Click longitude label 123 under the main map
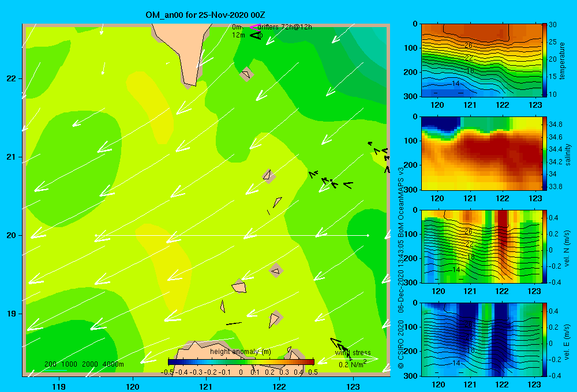The image size is (577, 392). [x=353, y=386]
